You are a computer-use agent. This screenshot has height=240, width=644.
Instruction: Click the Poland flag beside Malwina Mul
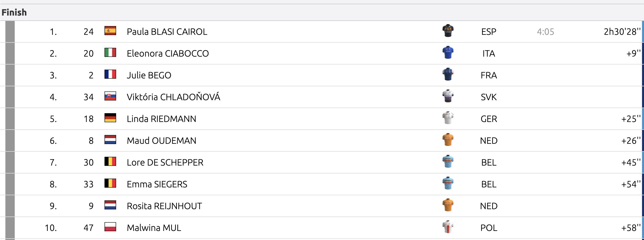click(110, 227)
